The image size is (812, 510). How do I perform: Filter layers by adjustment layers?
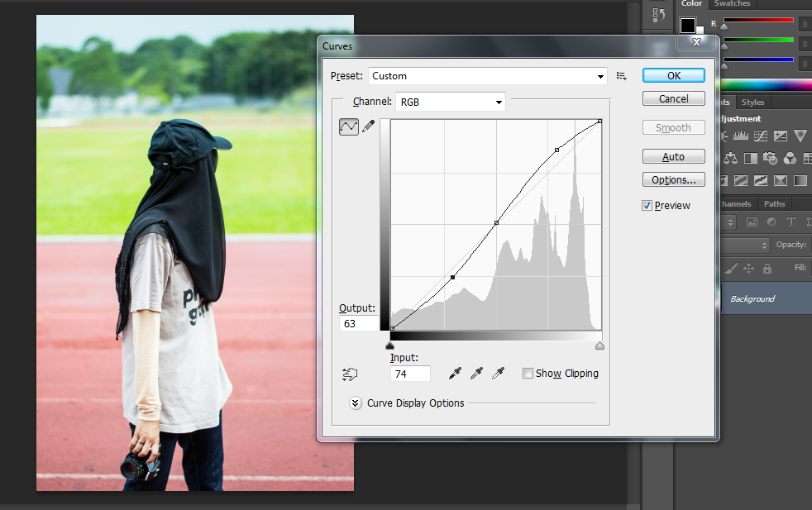pos(771,222)
